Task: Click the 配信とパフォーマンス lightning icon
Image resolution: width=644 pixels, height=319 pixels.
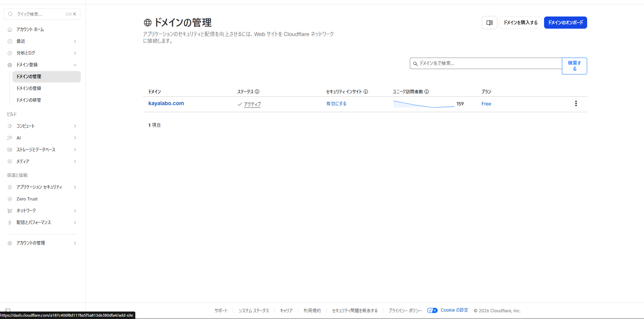Action: tap(10, 223)
